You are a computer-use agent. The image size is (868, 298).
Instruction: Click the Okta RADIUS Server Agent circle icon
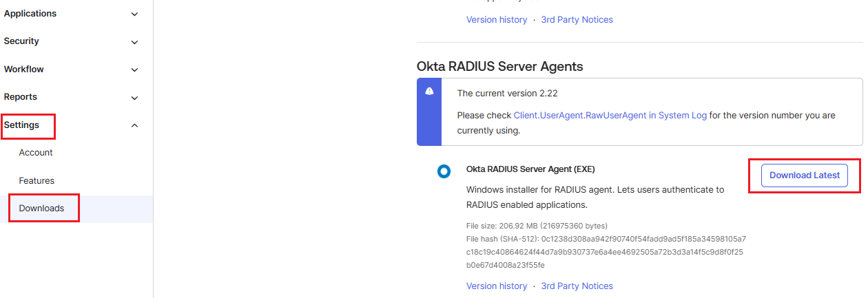(444, 171)
